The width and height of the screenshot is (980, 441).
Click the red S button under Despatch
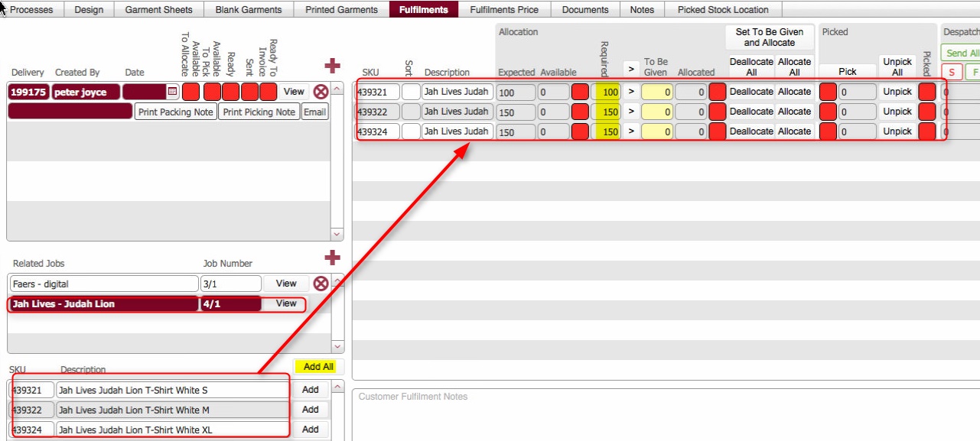click(951, 73)
